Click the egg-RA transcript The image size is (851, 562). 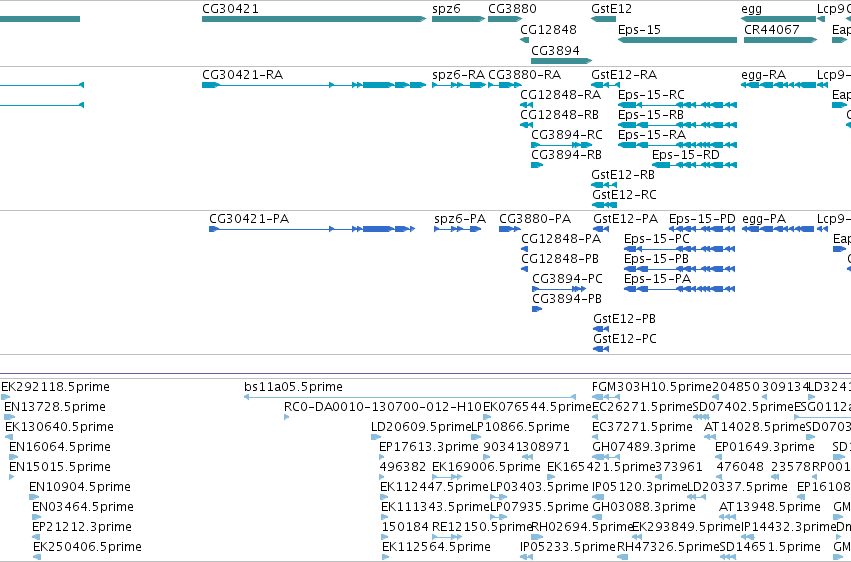click(778, 85)
